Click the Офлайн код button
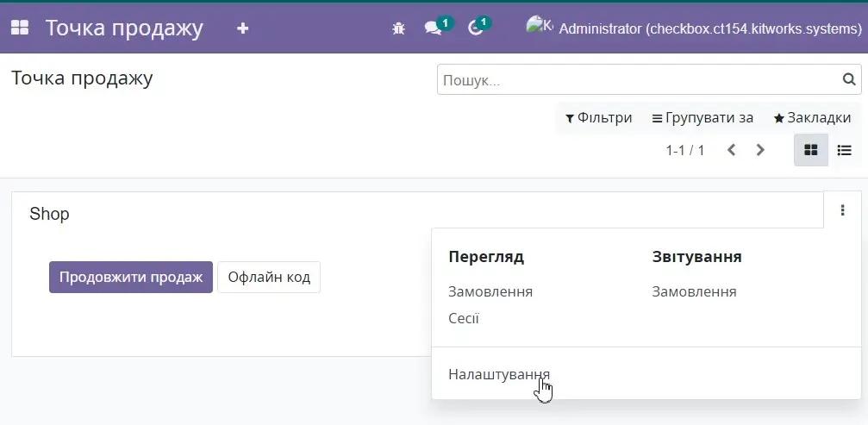The image size is (868, 425). pos(269,278)
